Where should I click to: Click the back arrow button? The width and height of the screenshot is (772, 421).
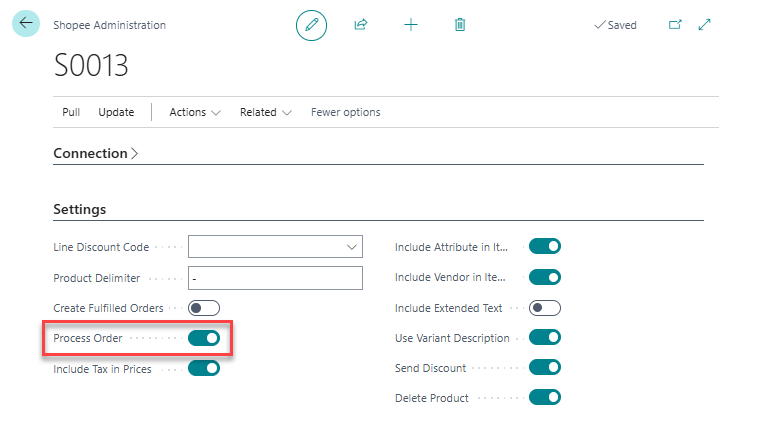point(25,23)
